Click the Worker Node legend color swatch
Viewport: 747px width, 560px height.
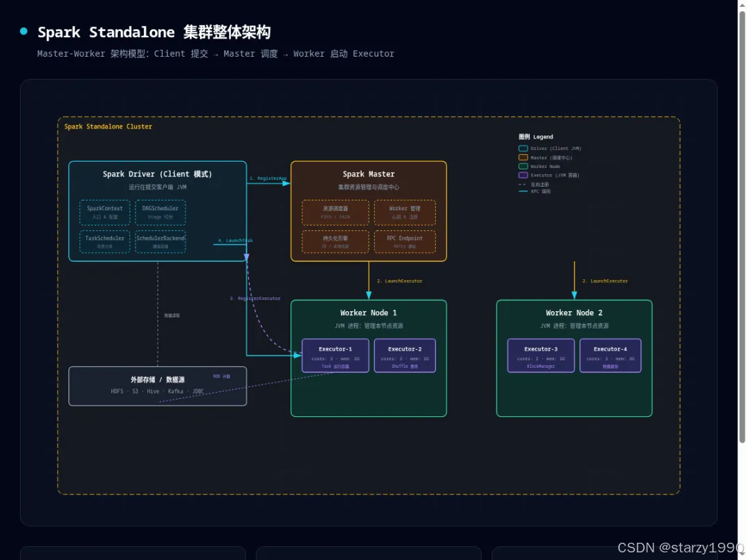click(523, 166)
